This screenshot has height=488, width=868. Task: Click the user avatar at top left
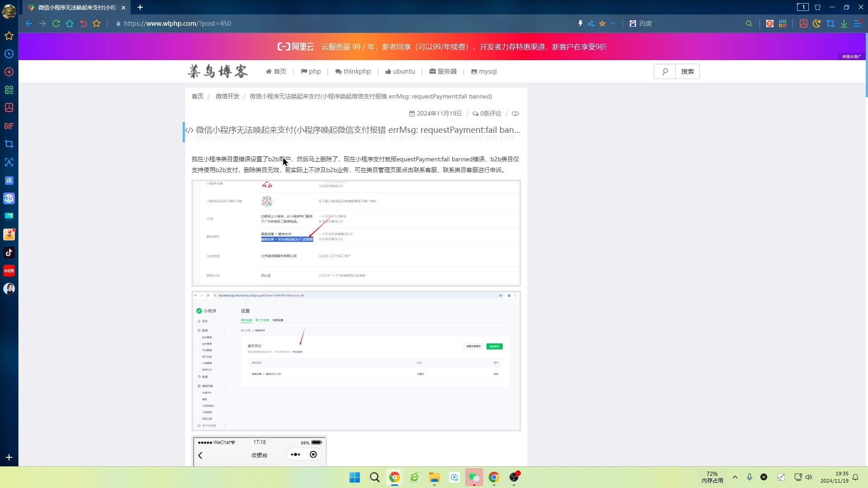(x=9, y=11)
